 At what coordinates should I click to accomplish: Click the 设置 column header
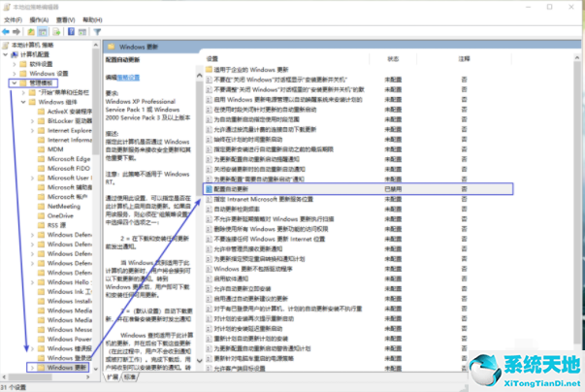(213, 59)
